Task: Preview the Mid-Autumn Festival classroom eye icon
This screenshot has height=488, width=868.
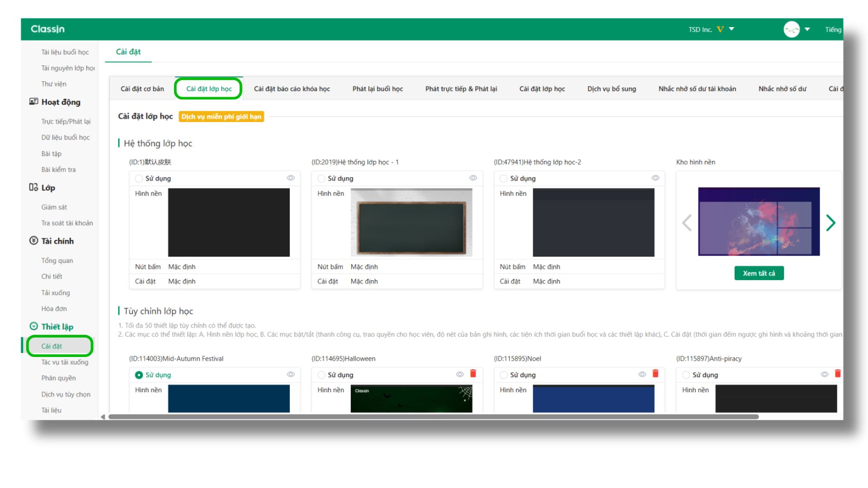Action: 291,374
